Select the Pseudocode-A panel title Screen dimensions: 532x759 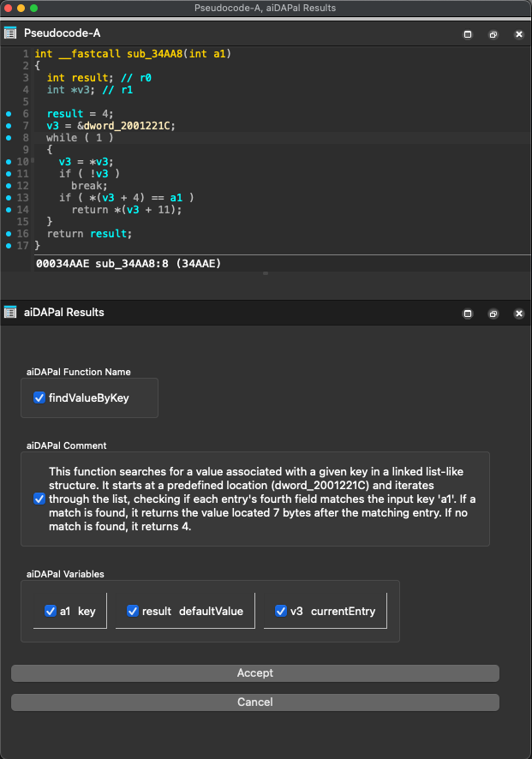[62, 33]
